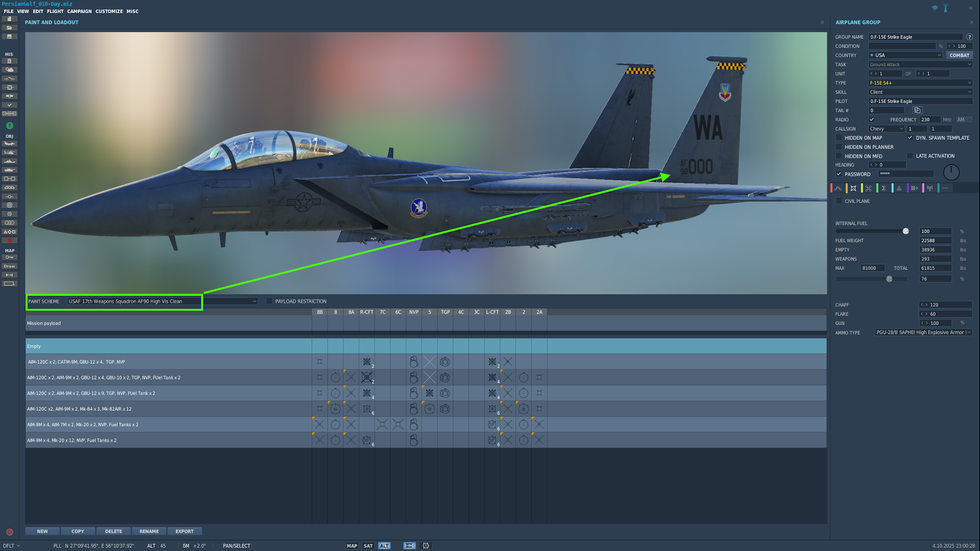980x551 pixels.
Task: Open the weather settings cloud icon
Action: point(9,70)
